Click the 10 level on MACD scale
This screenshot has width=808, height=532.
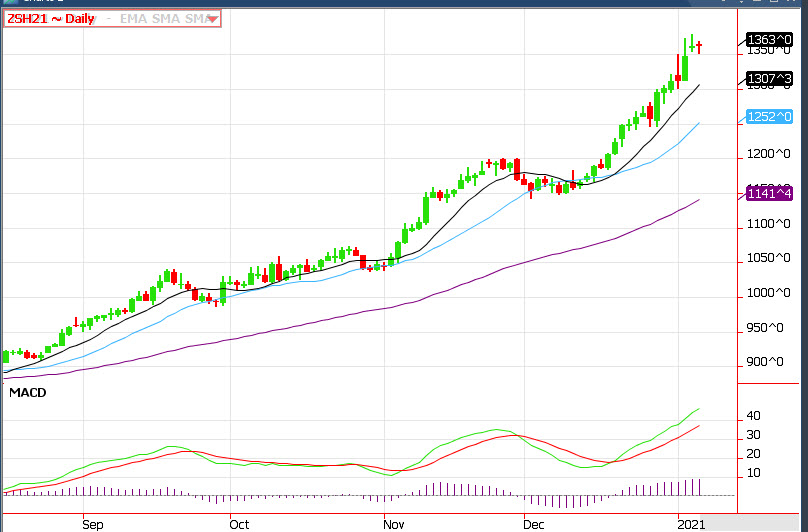[754, 473]
